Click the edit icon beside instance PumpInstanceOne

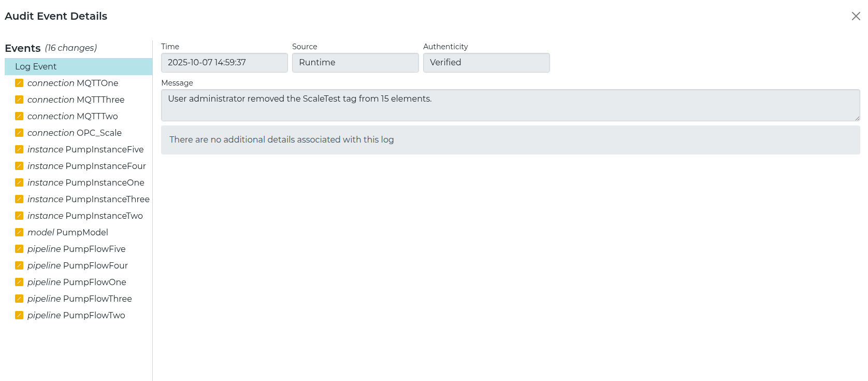[x=19, y=182]
